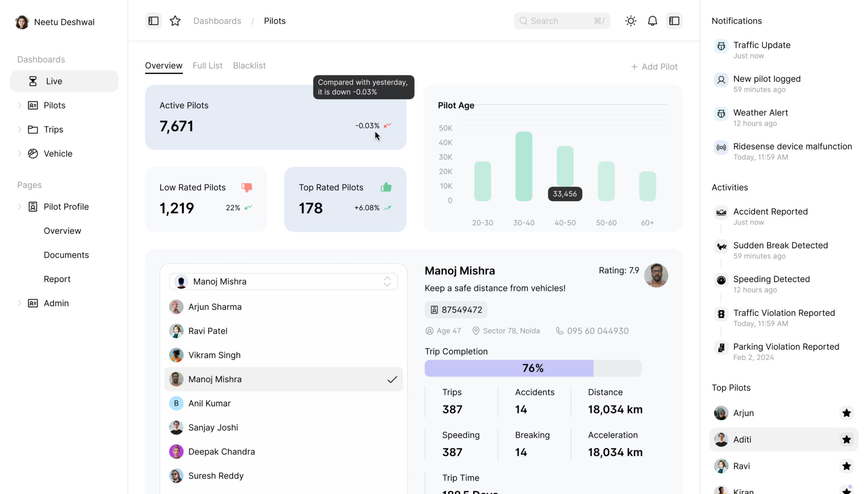Viewport: 868px width, 494px height.
Task: Switch to the Blacklist tab
Action: point(249,65)
